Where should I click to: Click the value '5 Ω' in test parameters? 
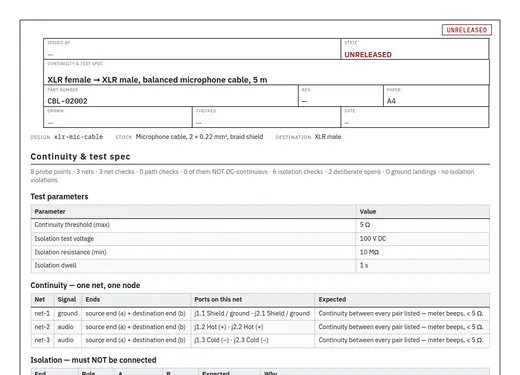[x=365, y=225]
